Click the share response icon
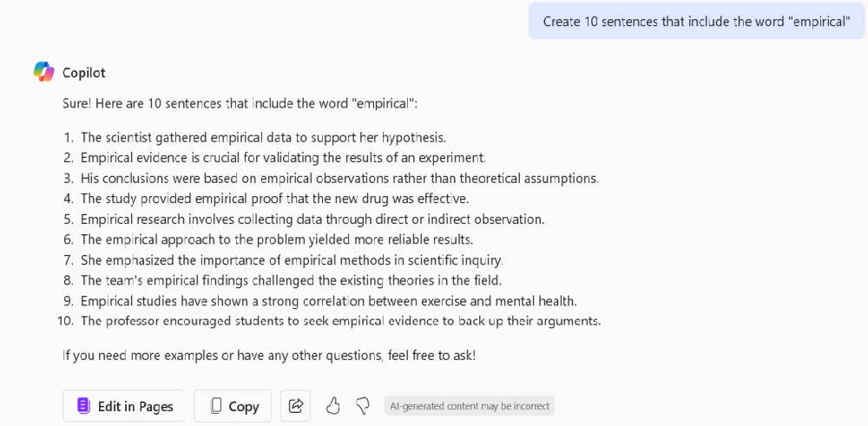 (x=296, y=406)
